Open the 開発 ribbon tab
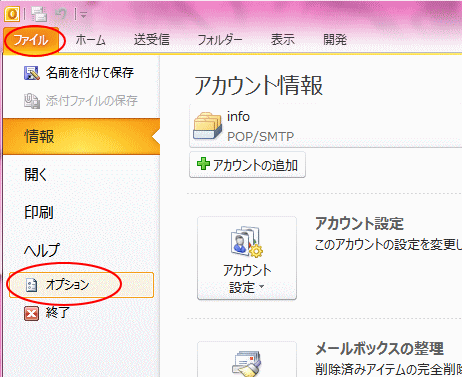This screenshot has width=462, height=377. [x=335, y=40]
